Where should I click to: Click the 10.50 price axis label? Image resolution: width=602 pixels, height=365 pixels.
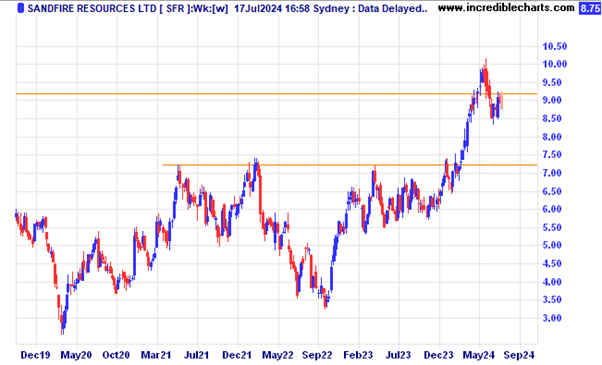click(554, 46)
